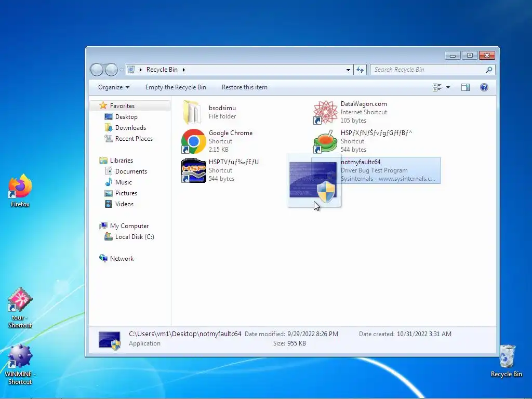Select the WINMINE - Shortcut desktop icon
The image size is (532, 399).
[20, 356]
